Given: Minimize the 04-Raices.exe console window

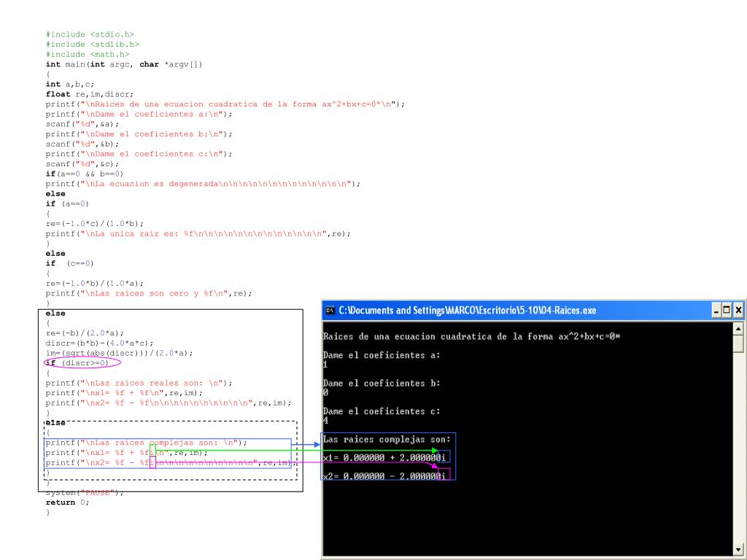Looking at the screenshot, I should point(716,311).
